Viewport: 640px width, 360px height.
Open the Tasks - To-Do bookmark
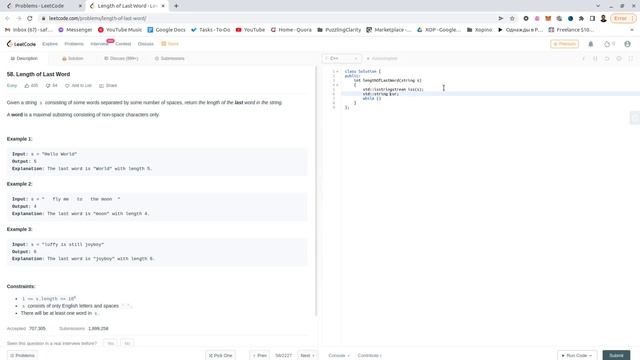point(211,30)
